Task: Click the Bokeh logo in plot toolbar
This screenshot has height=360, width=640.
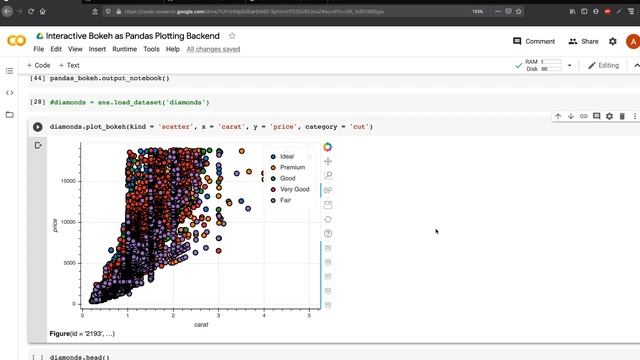Action: 327,147
